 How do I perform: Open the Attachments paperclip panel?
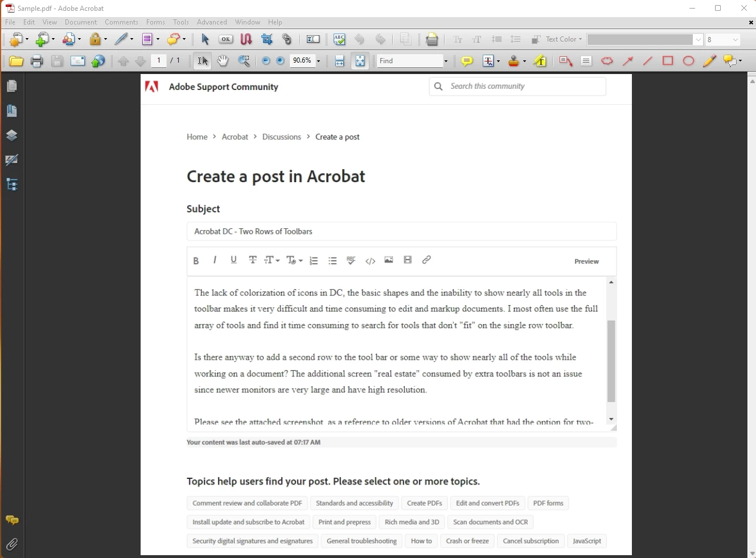[x=12, y=544]
